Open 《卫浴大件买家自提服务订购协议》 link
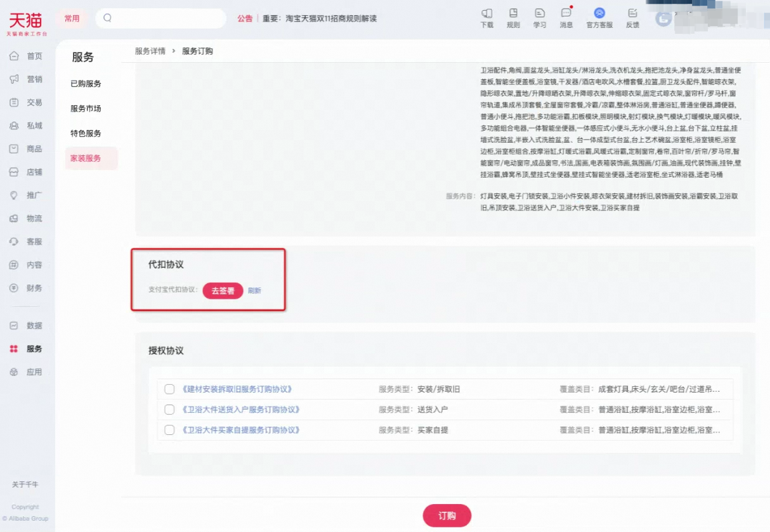 click(x=240, y=430)
